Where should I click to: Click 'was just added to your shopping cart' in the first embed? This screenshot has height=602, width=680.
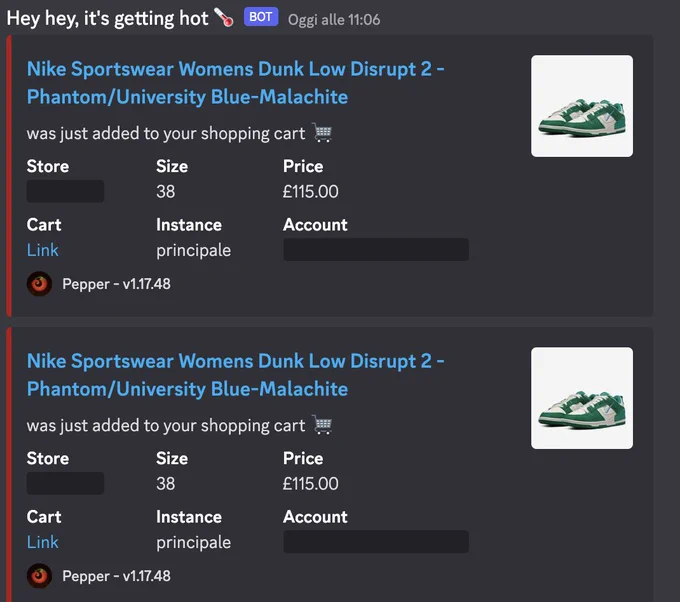point(166,134)
